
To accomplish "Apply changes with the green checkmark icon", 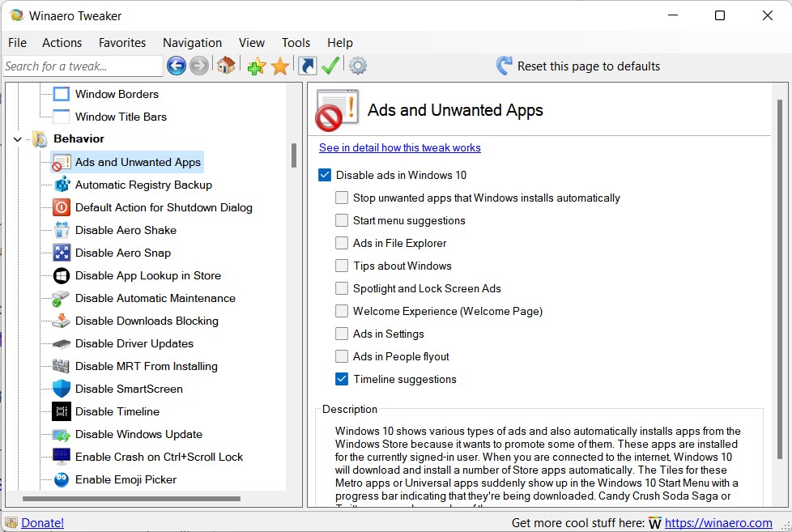I will coord(330,66).
